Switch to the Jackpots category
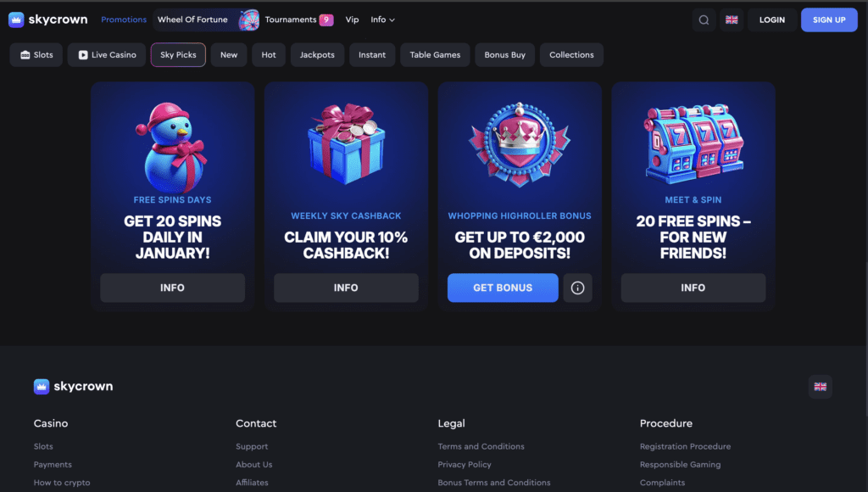 coord(317,55)
